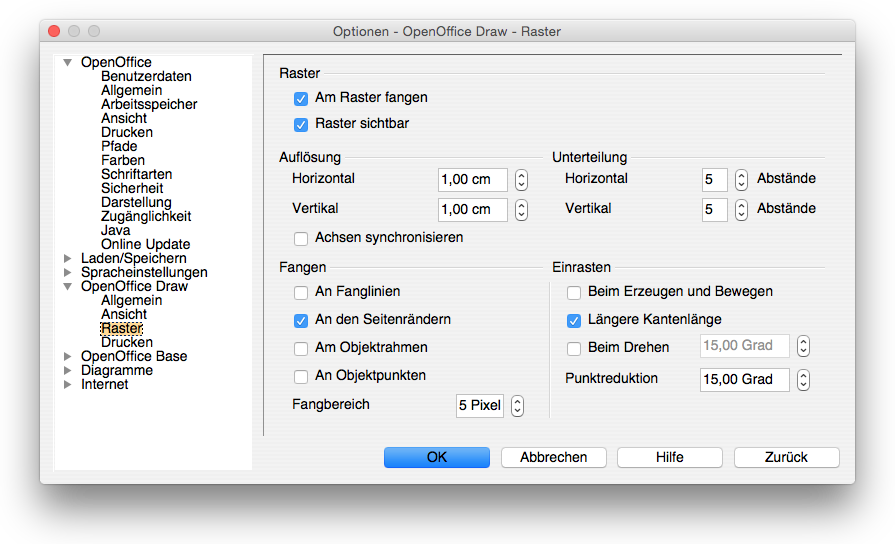Select Ansicht under OpenOffice
The height and width of the screenshot is (544, 895).
124,118
